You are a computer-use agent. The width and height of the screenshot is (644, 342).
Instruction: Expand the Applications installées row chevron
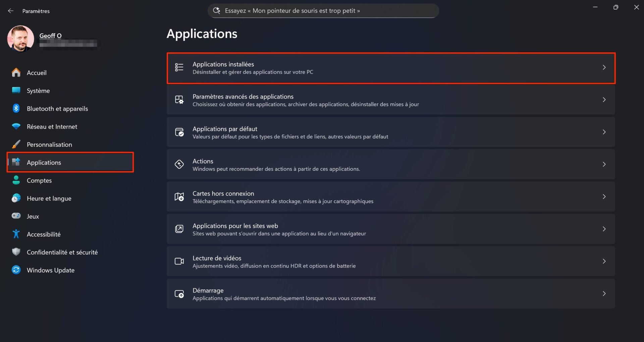604,67
